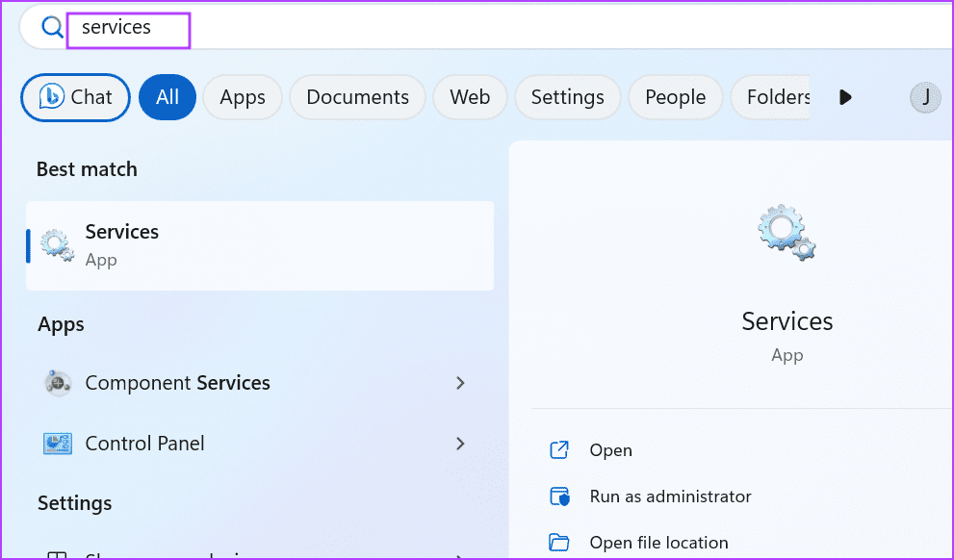
Task: Click the folder icon beside Open file location
Action: (559, 542)
